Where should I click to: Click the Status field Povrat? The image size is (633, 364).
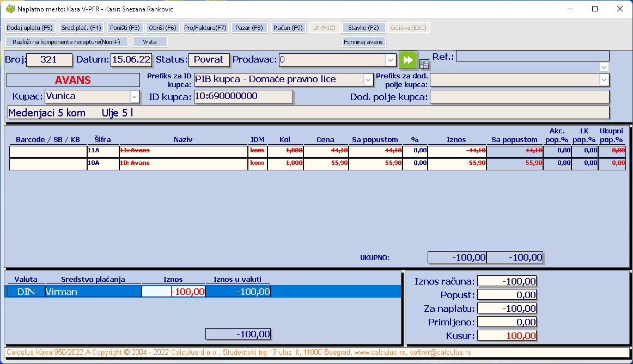click(x=209, y=60)
